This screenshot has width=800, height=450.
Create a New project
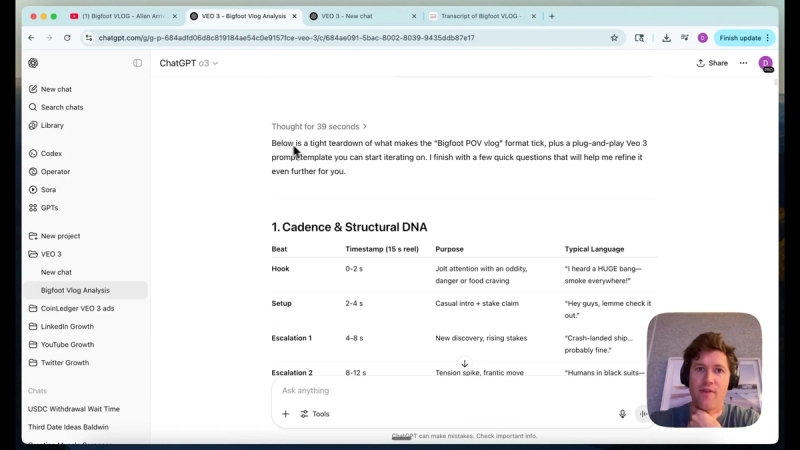click(x=60, y=236)
